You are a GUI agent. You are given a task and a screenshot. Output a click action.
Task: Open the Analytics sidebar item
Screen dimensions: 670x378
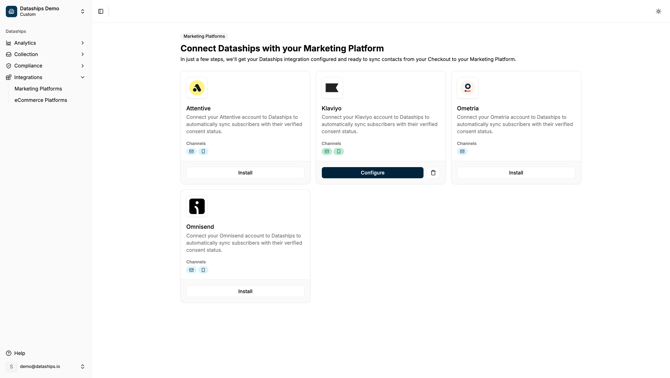pyautogui.click(x=45, y=43)
